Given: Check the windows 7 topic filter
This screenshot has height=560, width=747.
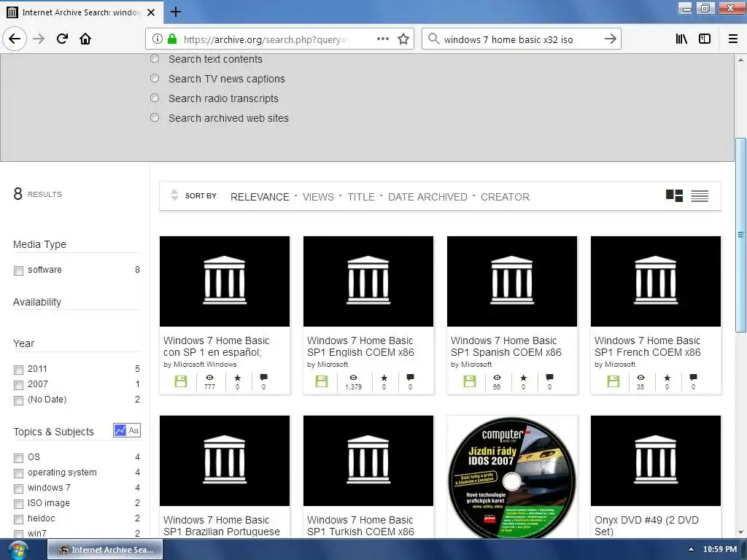Looking at the screenshot, I should [x=18, y=488].
